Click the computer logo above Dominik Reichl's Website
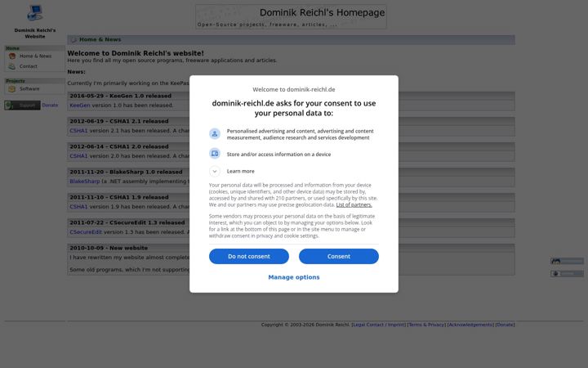588x368 pixels. pyautogui.click(x=35, y=13)
